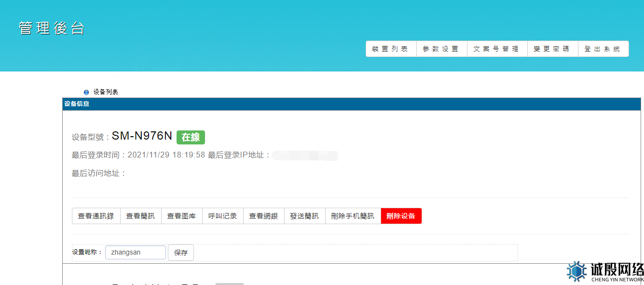Open 呼叫记录 call history

(222, 216)
